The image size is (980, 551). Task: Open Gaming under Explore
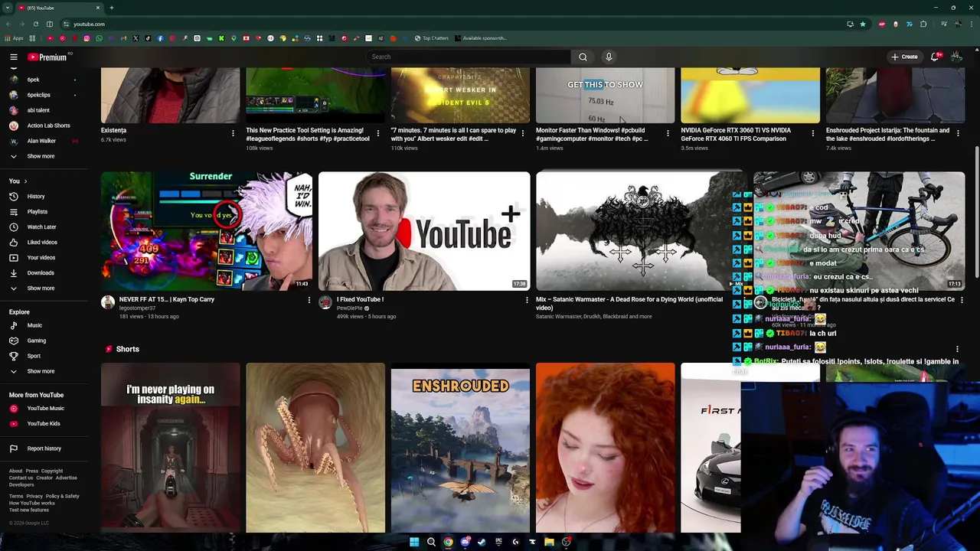[36, 341]
